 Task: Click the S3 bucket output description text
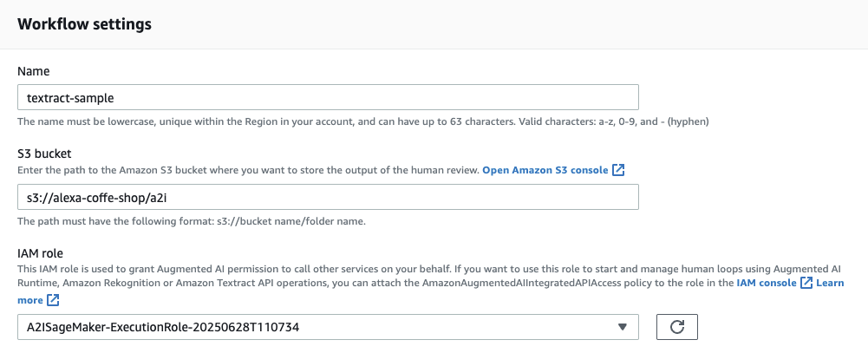(x=249, y=170)
